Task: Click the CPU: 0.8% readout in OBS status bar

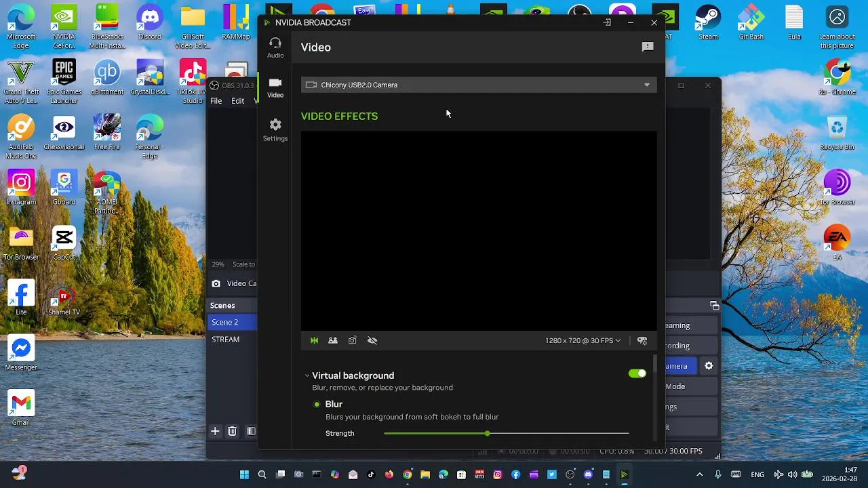Action: coord(616,451)
